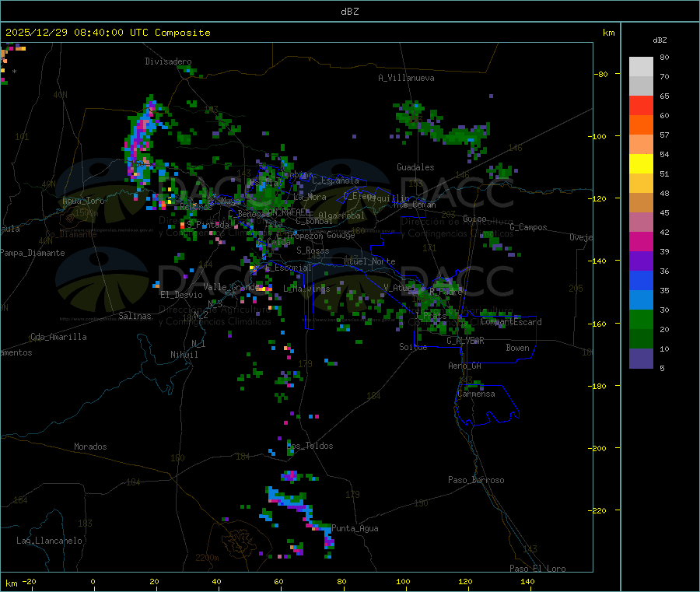Click the Punta_Agua map label

tap(355, 528)
